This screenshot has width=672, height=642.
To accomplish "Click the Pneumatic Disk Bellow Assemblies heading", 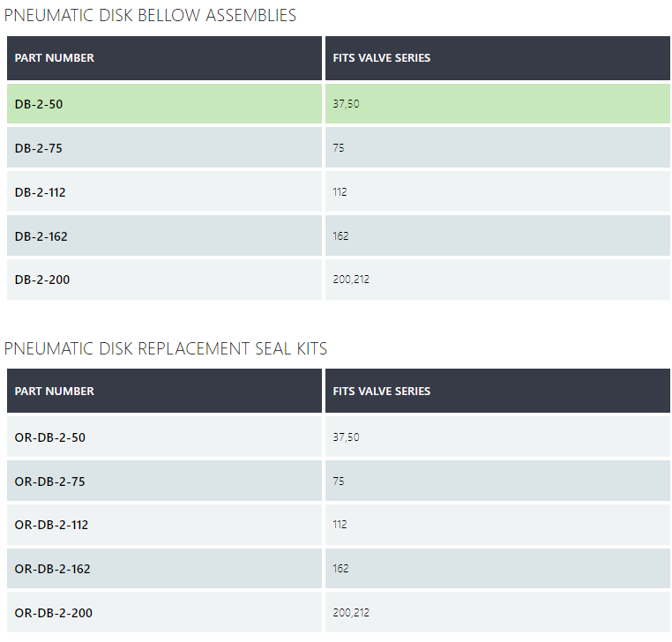I will click(x=151, y=16).
